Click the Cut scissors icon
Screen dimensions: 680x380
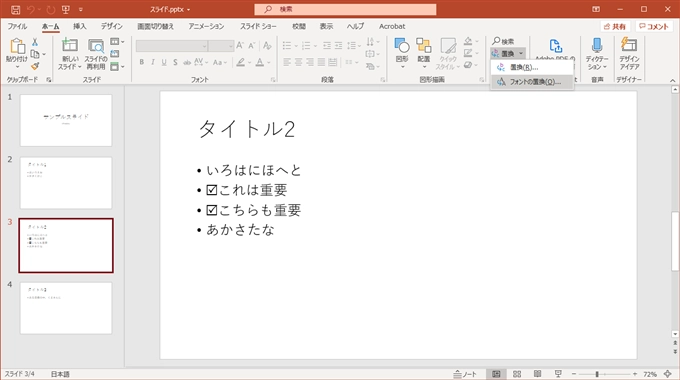[x=35, y=42]
